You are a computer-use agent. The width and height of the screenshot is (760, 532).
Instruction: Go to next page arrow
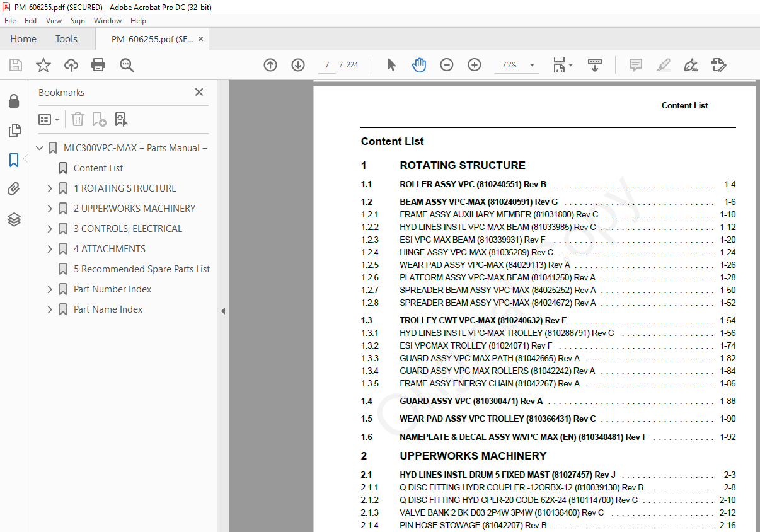pos(298,65)
